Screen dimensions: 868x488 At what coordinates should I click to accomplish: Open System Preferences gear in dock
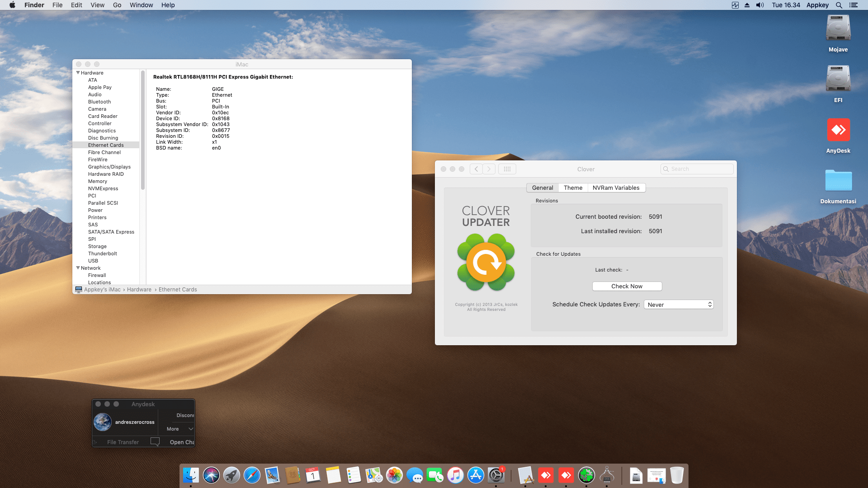[496, 475]
